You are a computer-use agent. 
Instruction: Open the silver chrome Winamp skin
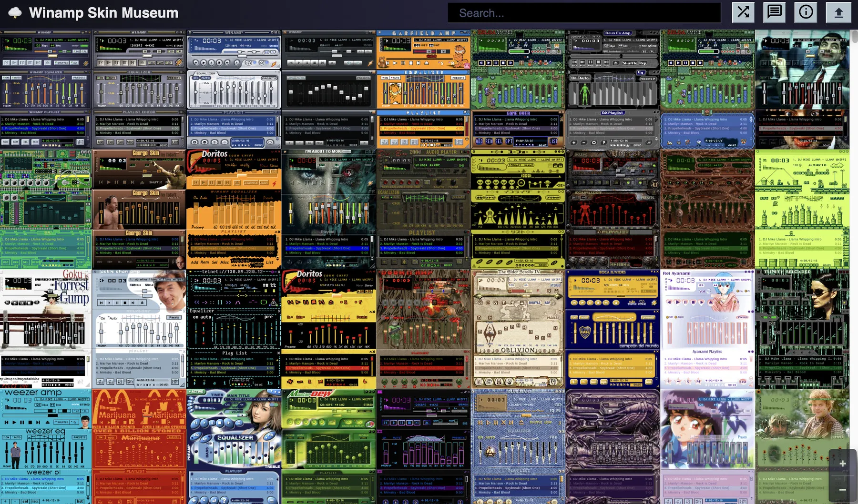click(x=234, y=90)
